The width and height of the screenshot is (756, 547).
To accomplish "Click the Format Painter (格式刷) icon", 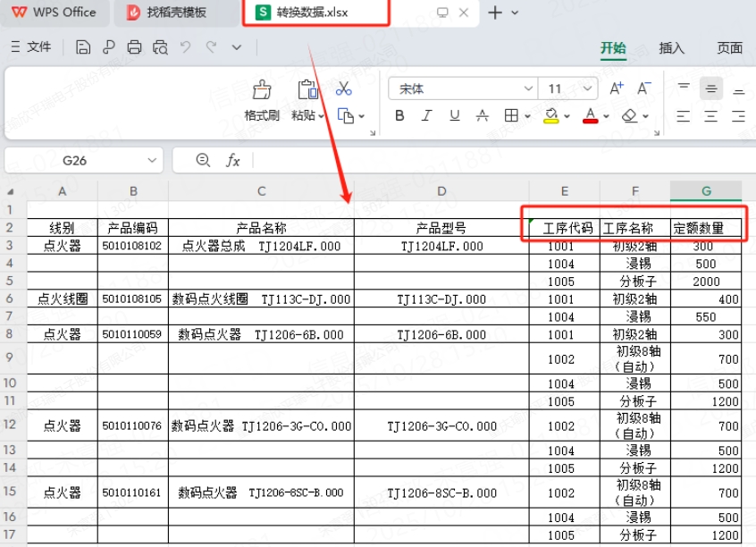I will pos(262,89).
